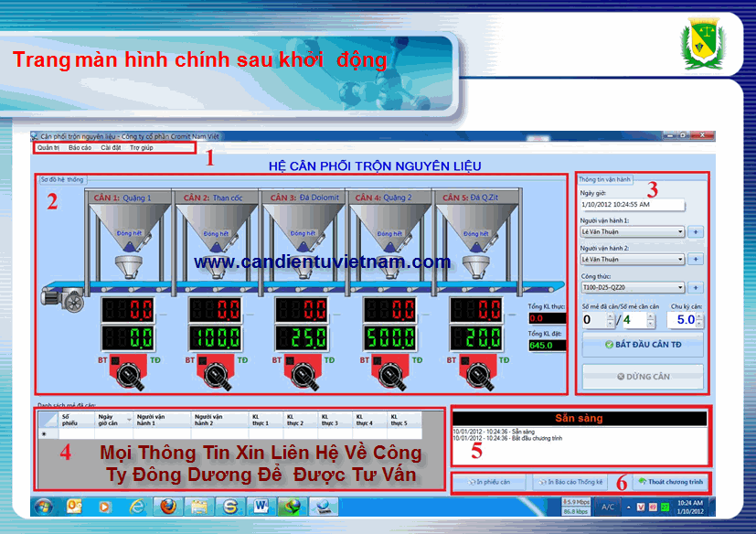Toggle BT/TĐ rotary switch for Cân 5
Image resolution: width=756 pixels, height=534 pixels.
click(x=477, y=372)
